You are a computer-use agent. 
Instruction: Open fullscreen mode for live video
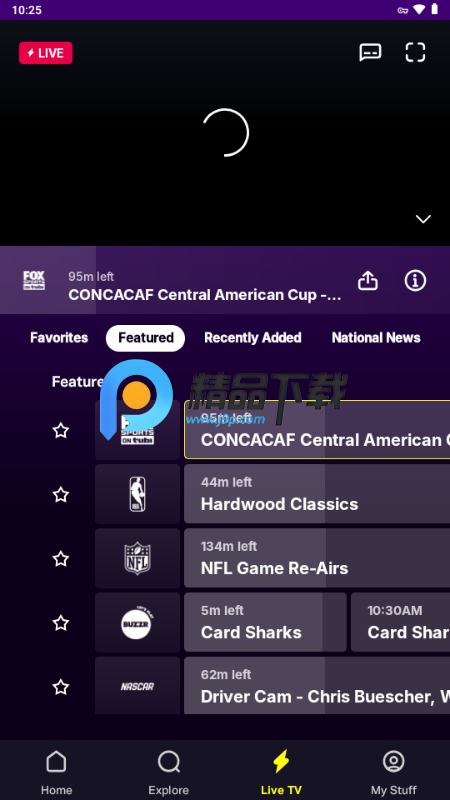pyautogui.click(x=415, y=52)
